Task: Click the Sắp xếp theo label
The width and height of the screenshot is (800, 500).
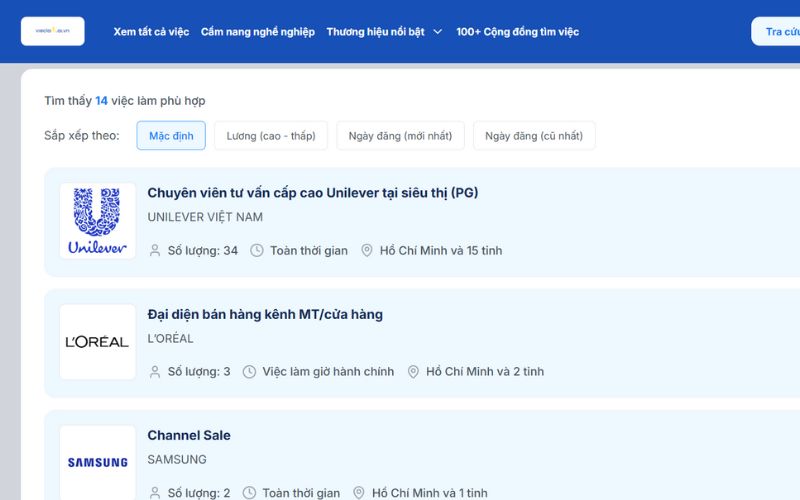Action: point(82,136)
